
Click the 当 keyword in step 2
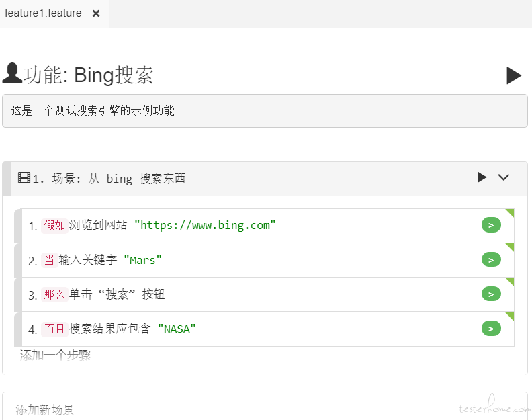pos(49,260)
